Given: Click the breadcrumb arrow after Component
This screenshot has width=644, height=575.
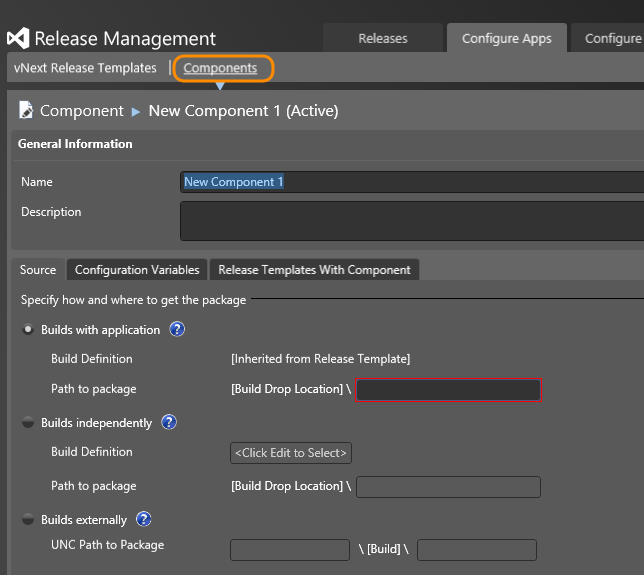Looking at the screenshot, I should coord(136,111).
